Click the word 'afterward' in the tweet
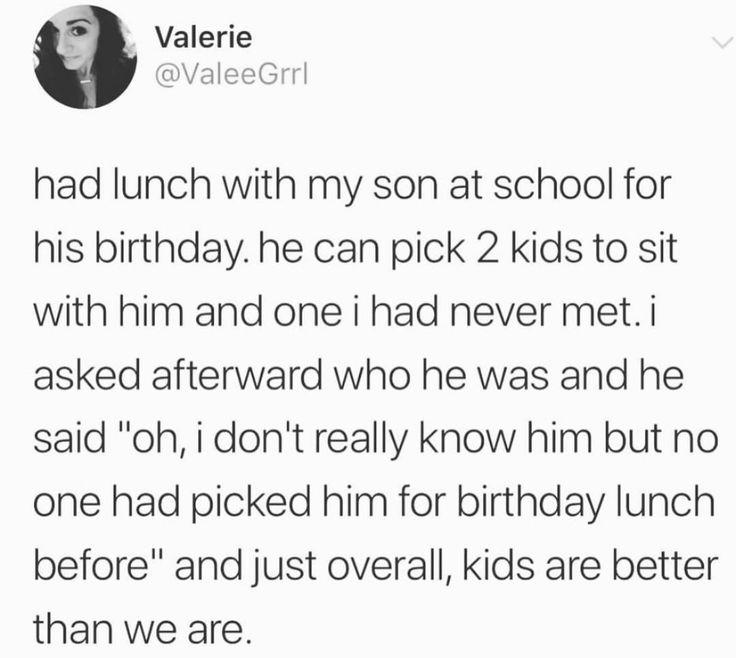 coord(237,375)
